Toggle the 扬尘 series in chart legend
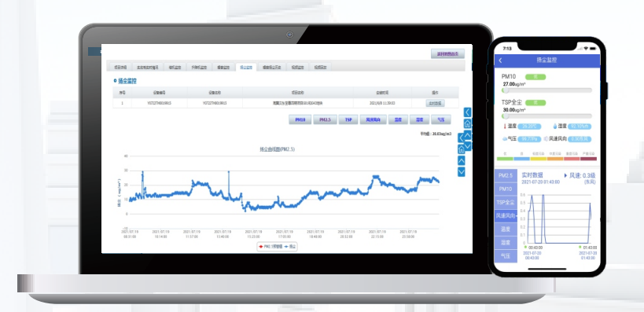Viewport: 644px width, 312px height. pyautogui.click(x=290, y=247)
